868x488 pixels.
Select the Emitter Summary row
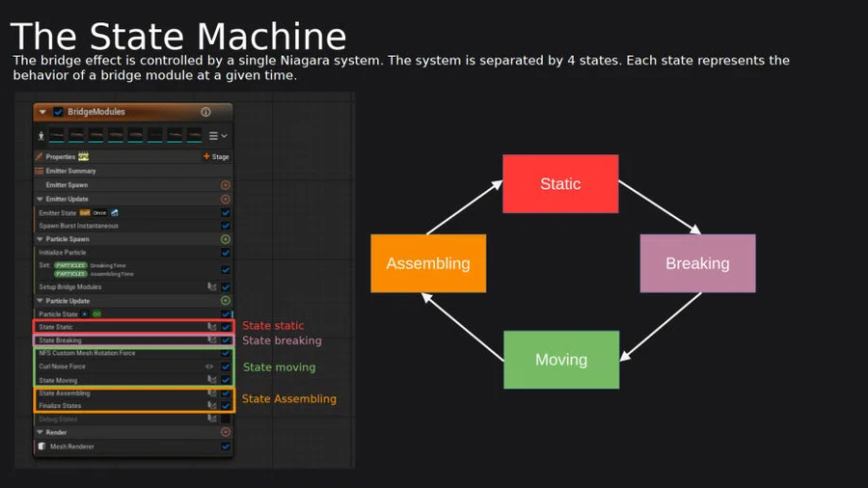[x=133, y=171]
